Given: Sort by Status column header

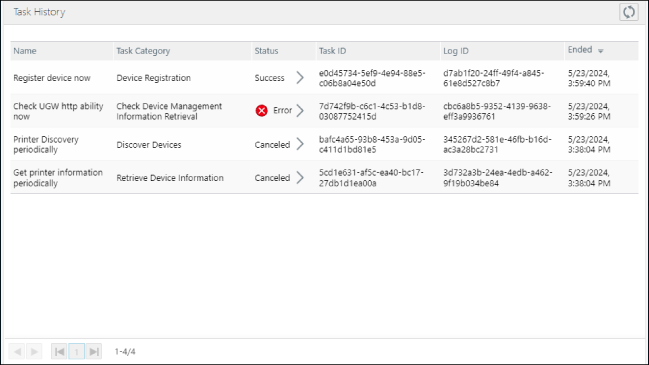Looking at the screenshot, I should (x=266, y=51).
